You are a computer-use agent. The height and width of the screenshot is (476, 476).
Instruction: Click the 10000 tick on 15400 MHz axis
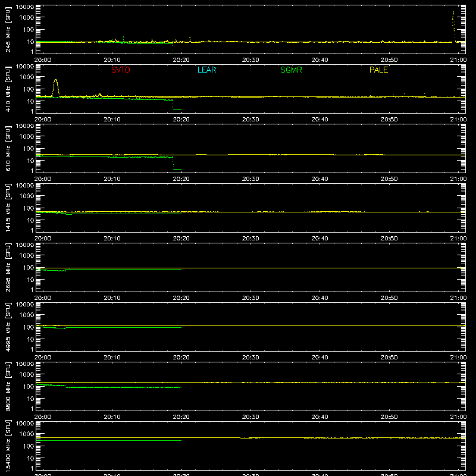point(25,424)
